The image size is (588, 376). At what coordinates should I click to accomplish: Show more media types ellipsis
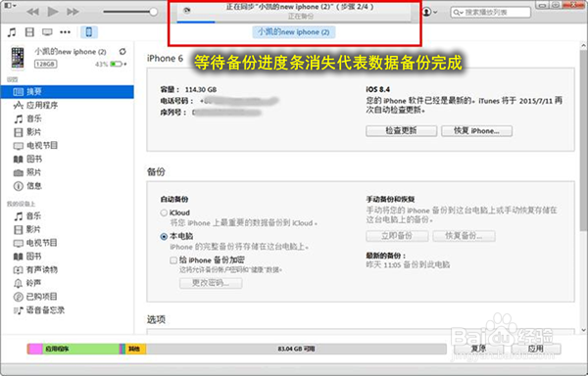pyautogui.click(x=66, y=32)
